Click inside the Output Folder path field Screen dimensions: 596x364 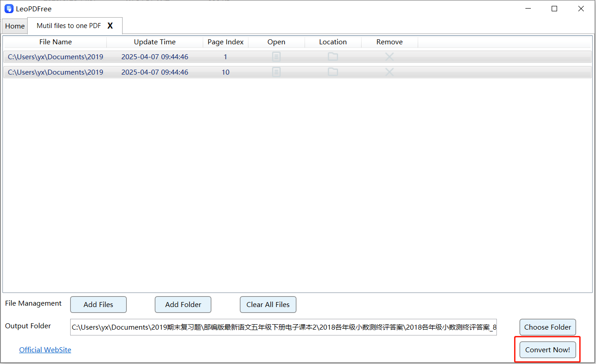point(283,327)
